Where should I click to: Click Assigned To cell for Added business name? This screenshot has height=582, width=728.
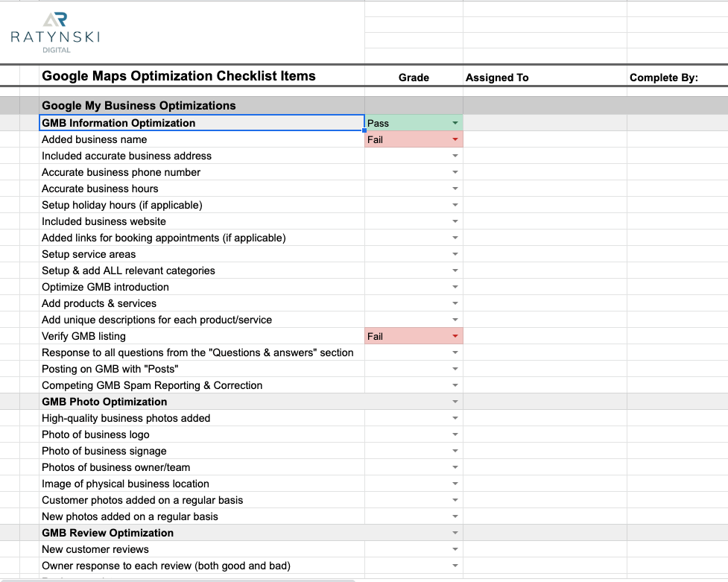(x=544, y=139)
